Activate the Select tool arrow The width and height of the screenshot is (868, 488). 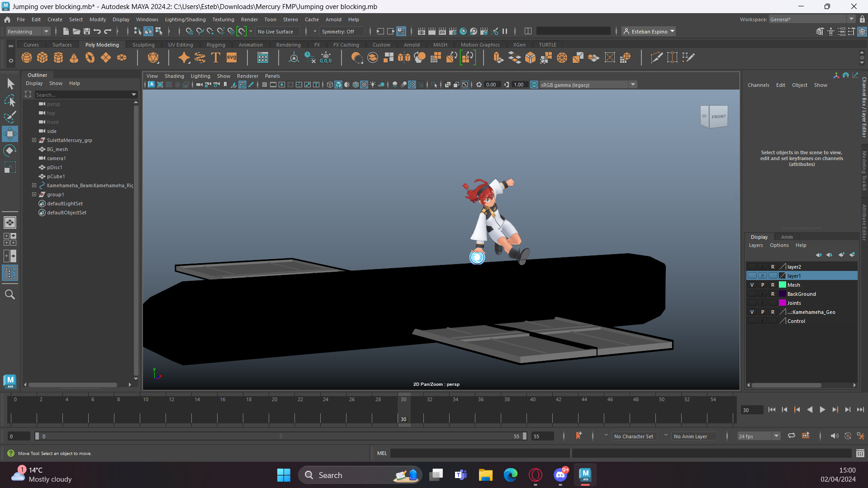(x=10, y=84)
